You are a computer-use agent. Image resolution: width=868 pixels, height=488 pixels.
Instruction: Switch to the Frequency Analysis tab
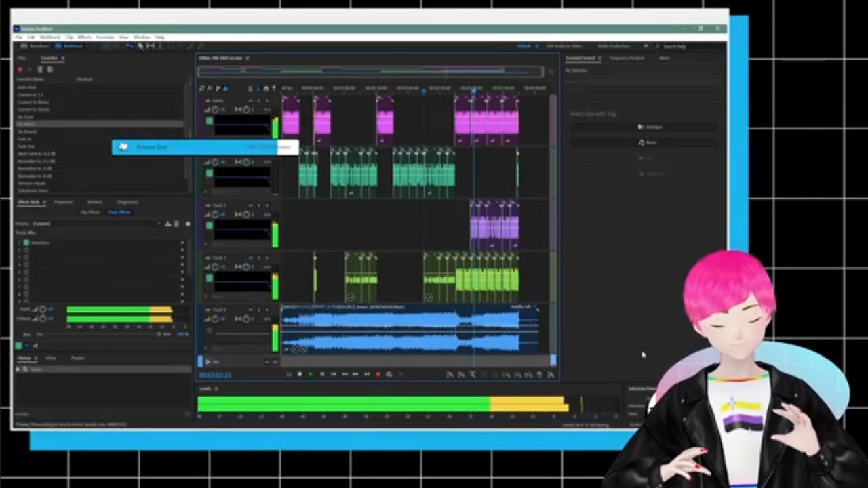(627, 58)
